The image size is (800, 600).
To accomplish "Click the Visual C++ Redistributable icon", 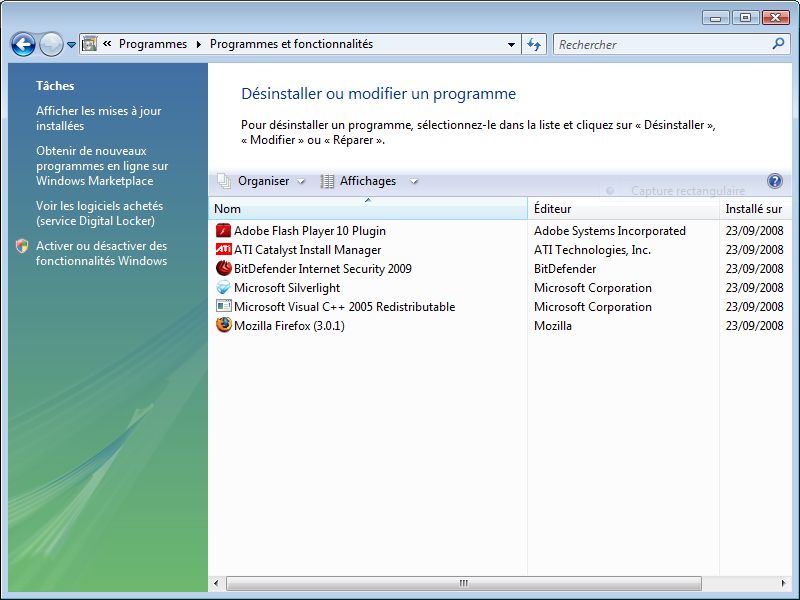I will (x=223, y=306).
